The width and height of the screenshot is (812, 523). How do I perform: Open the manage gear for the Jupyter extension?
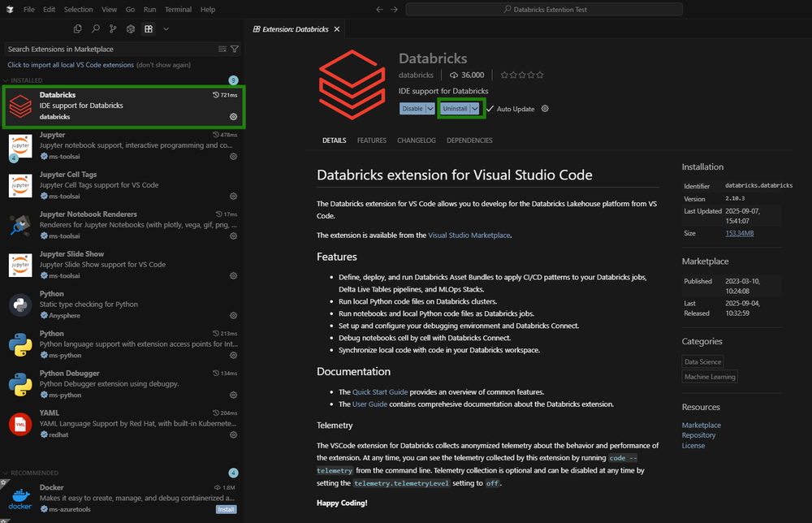pos(234,156)
